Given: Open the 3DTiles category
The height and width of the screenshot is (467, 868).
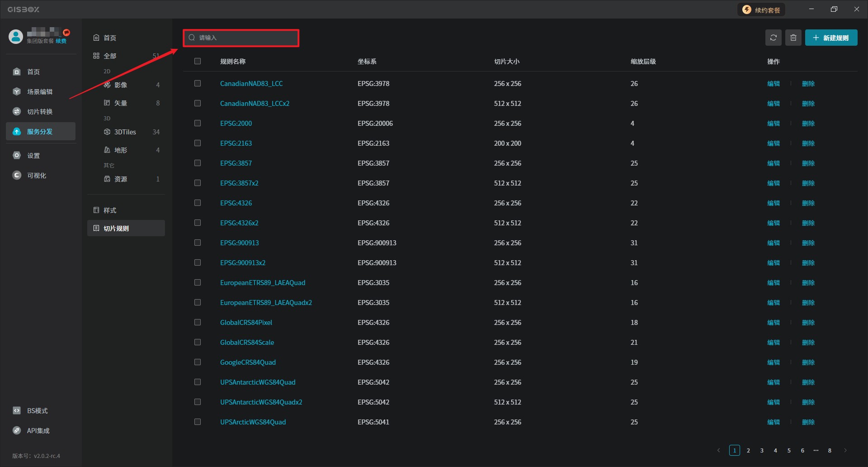Looking at the screenshot, I should coord(125,132).
